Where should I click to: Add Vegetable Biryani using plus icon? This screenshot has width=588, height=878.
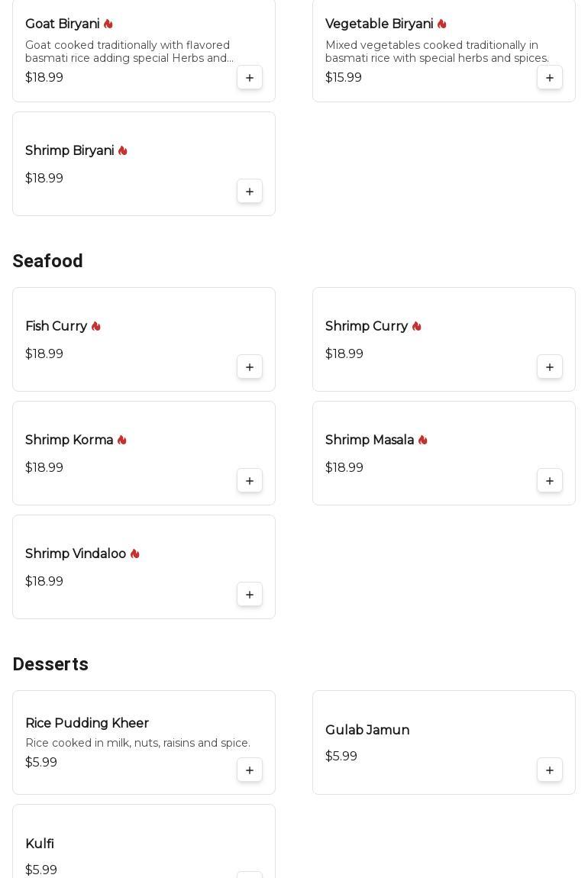tap(550, 78)
